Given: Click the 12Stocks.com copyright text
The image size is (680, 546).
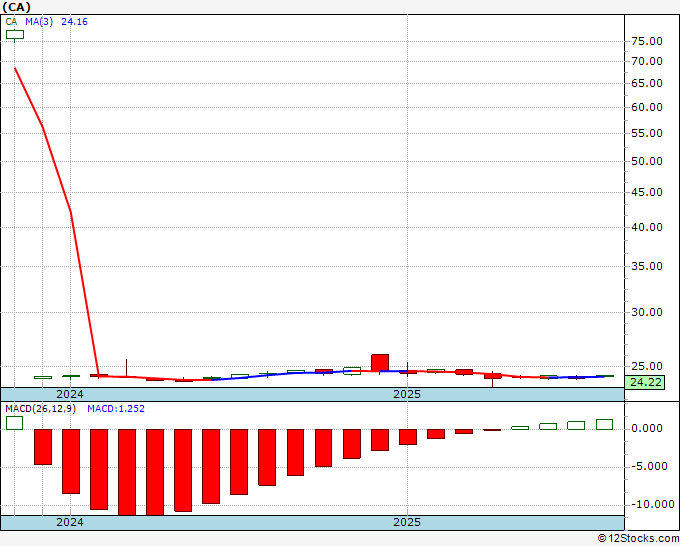Looking at the screenshot, I should pos(638,539).
